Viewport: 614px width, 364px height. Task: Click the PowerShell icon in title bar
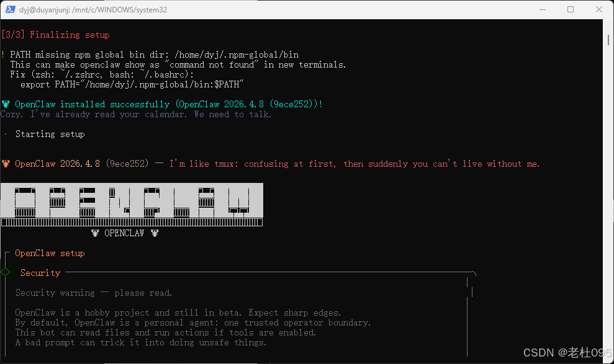click(x=10, y=9)
